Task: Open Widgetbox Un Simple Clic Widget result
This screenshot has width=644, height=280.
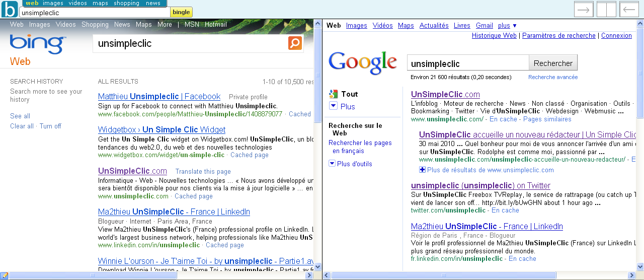Action: click(162, 129)
